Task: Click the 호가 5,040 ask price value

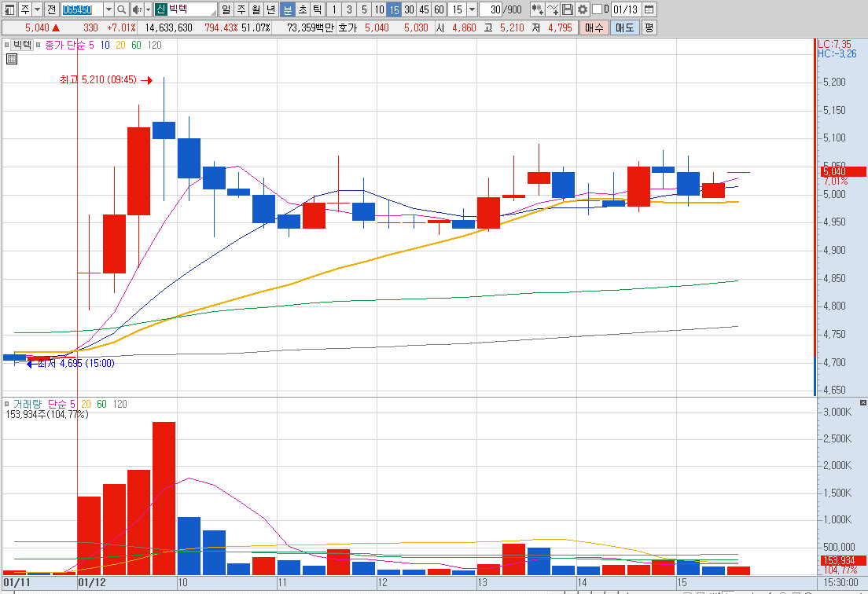Action: coord(377,27)
